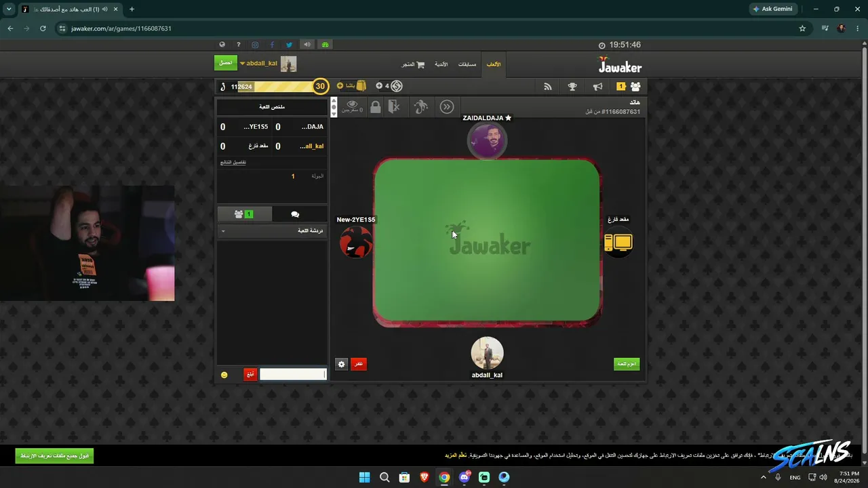Click the fast-forward double arrow table icon
868x488 pixels.
tap(447, 106)
